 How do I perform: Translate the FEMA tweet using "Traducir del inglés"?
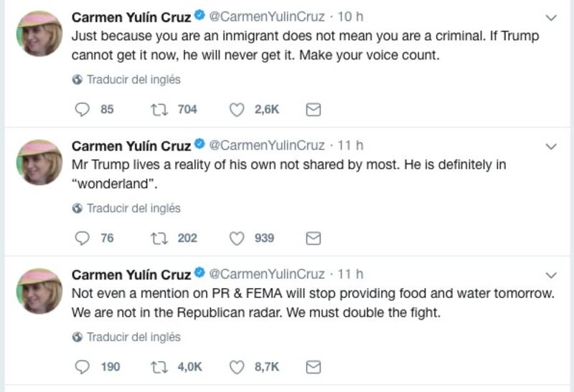(133, 337)
